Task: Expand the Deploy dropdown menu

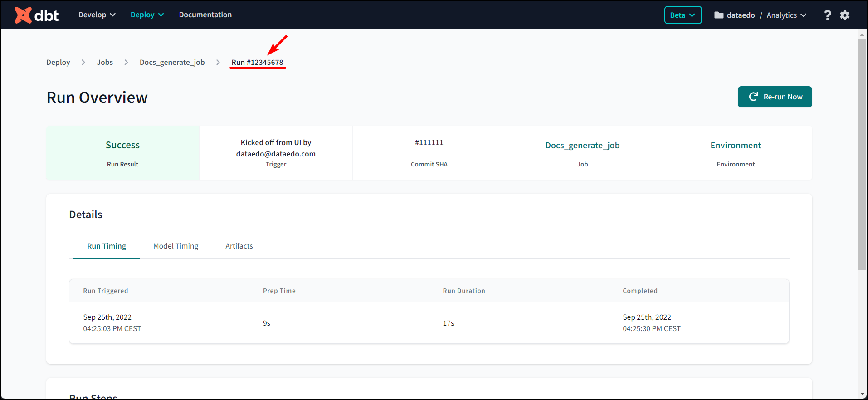Action: pos(147,15)
